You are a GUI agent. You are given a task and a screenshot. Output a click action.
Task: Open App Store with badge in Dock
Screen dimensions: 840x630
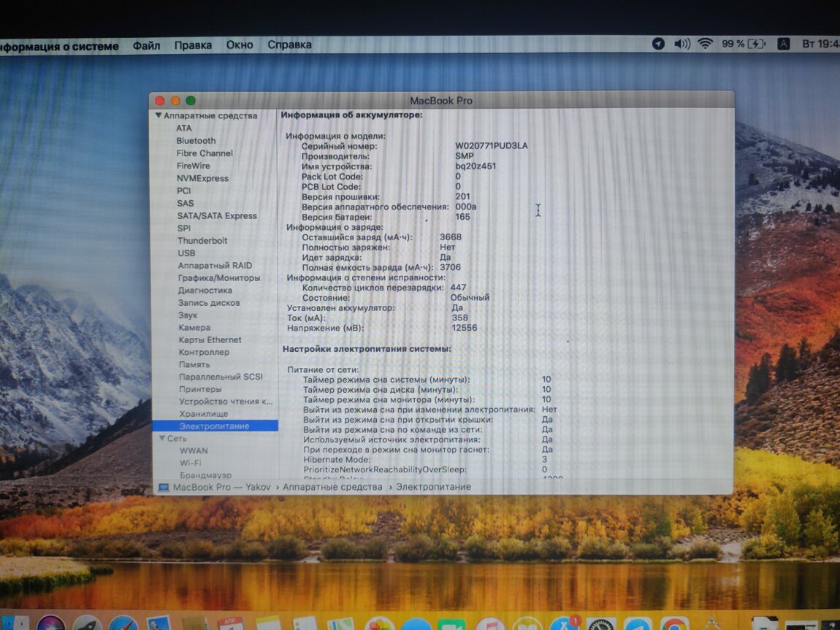pos(564,623)
